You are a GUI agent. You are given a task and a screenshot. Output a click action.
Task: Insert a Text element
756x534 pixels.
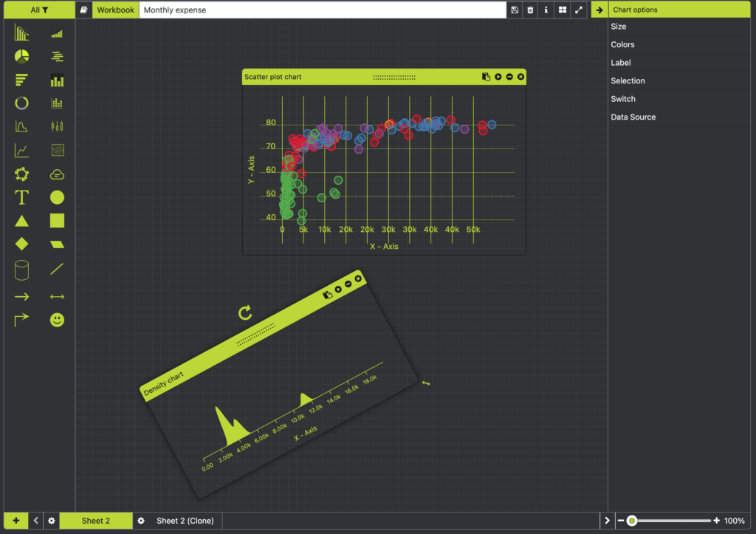[x=21, y=197]
